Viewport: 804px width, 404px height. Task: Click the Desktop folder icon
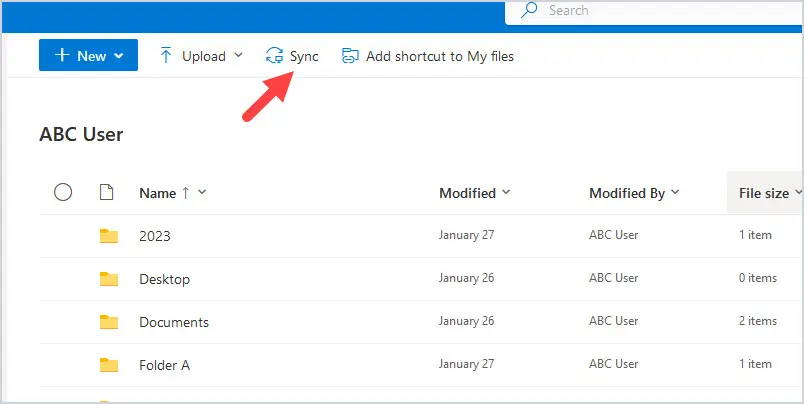point(109,279)
